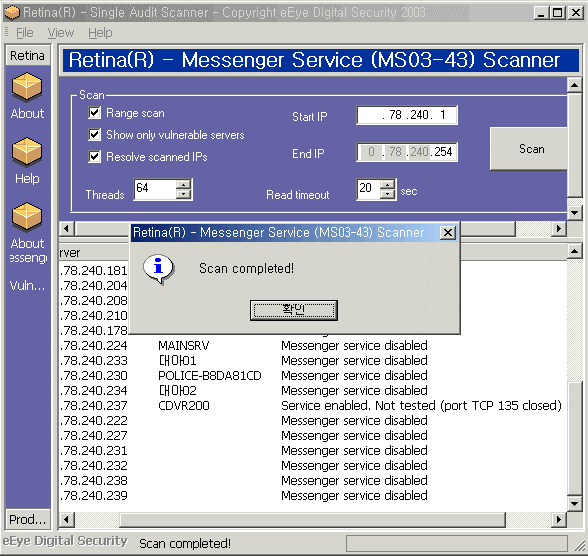Select the Prod... sidebar tab

[27, 519]
